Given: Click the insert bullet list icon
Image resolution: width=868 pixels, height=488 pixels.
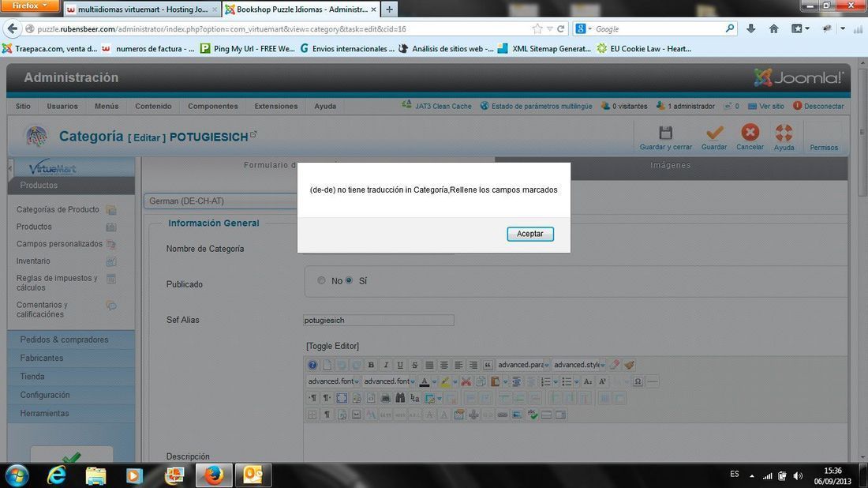Looking at the screenshot, I should point(567,381).
